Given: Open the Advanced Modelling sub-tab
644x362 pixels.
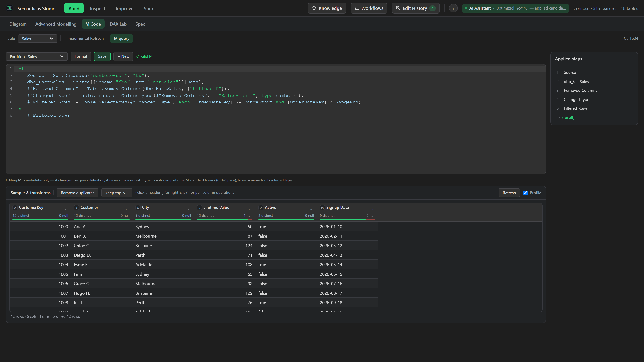Looking at the screenshot, I should point(56,24).
